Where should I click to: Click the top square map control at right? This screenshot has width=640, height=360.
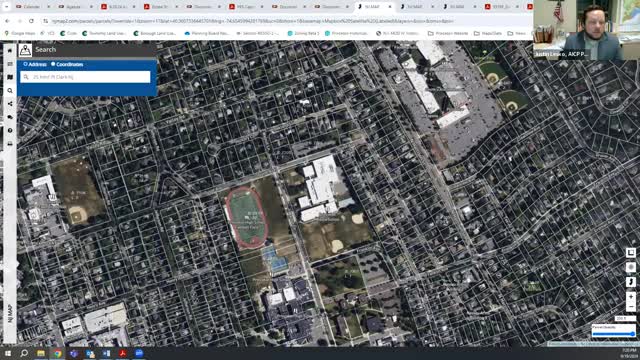click(631, 253)
